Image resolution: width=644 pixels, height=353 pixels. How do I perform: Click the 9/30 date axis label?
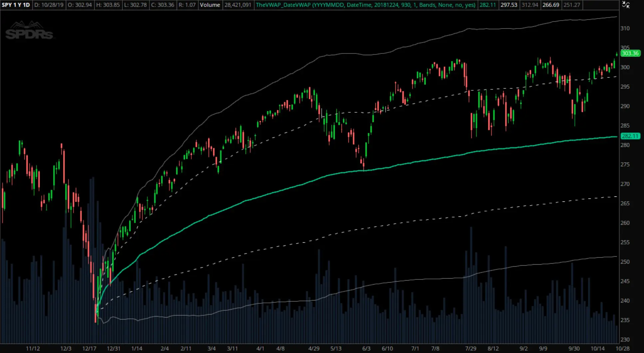coord(574,349)
